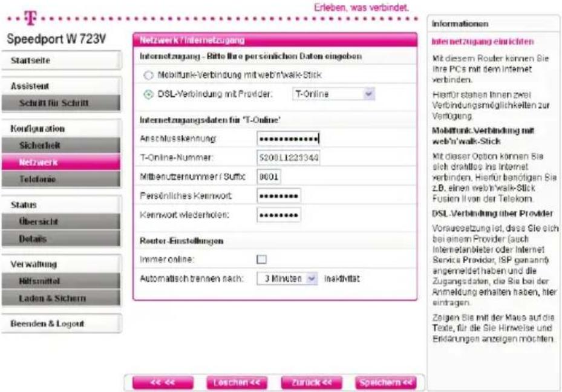Click the Telekom T logo
This screenshot has height=392, width=562.
pyautogui.click(x=31, y=18)
